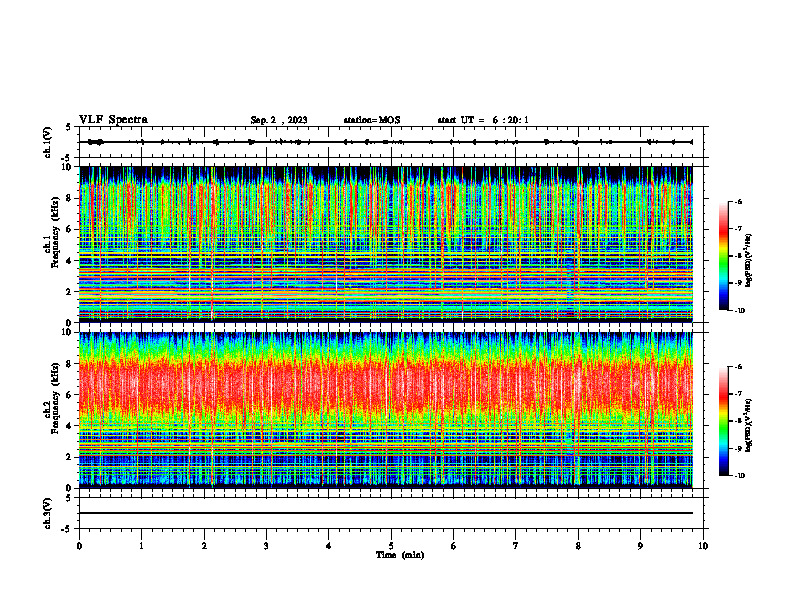Click the ch.3 flat voltage trace line
This screenshot has width=792, height=612.
386,513
